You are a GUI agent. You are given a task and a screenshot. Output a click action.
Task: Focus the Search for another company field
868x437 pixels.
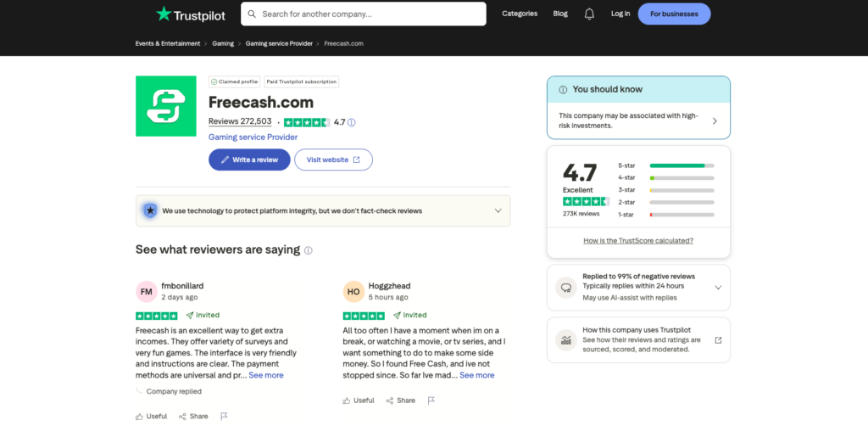coord(363,14)
